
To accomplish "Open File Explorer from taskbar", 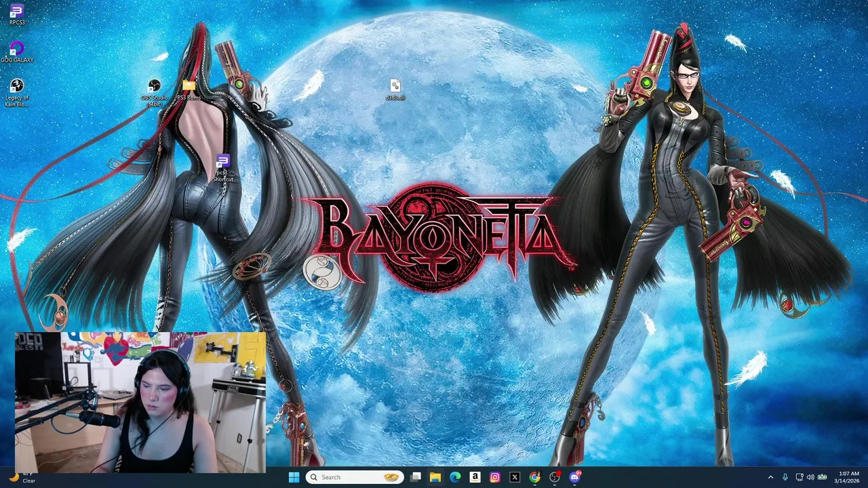I will point(435,477).
